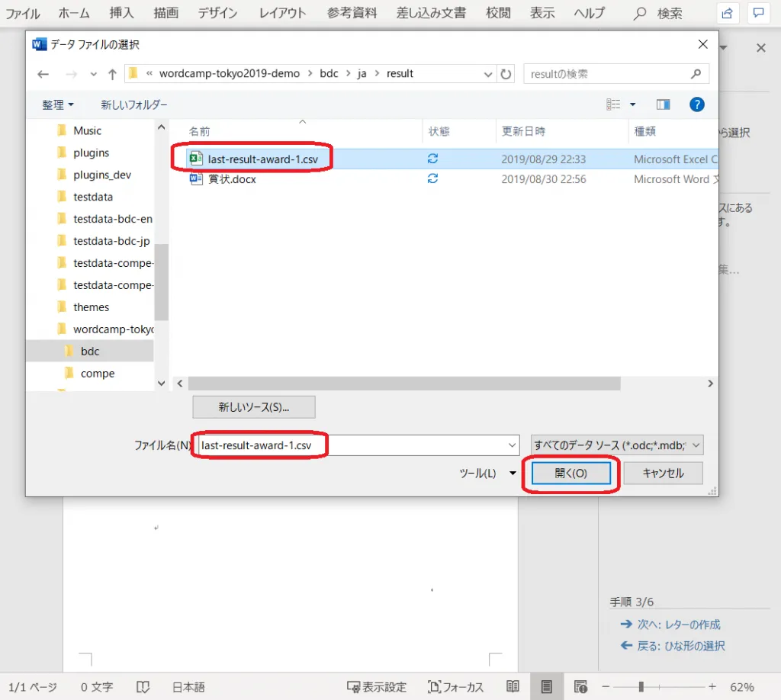Switch to Read Mode view in status bar

[x=513, y=686]
